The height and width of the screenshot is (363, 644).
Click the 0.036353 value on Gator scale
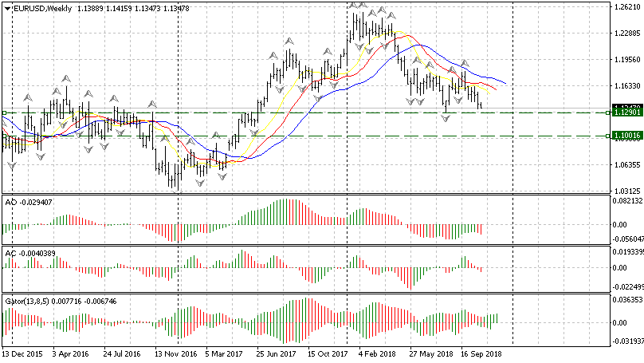pyautogui.click(x=628, y=301)
